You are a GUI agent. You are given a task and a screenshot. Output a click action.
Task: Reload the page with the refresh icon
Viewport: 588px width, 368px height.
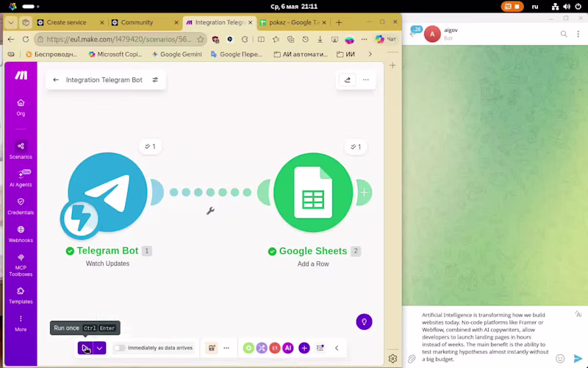click(x=26, y=39)
